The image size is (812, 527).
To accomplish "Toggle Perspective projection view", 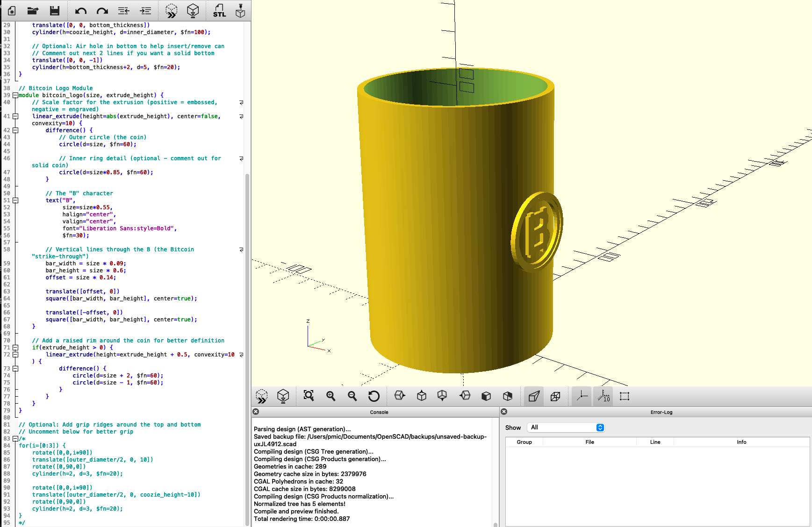I will [x=534, y=396].
